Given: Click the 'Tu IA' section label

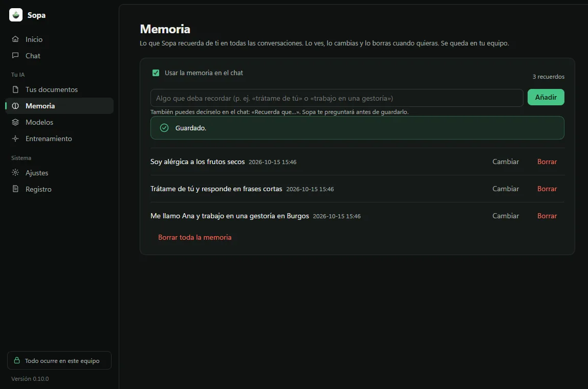Looking at the screenshot, I should [x=18, y=75].
